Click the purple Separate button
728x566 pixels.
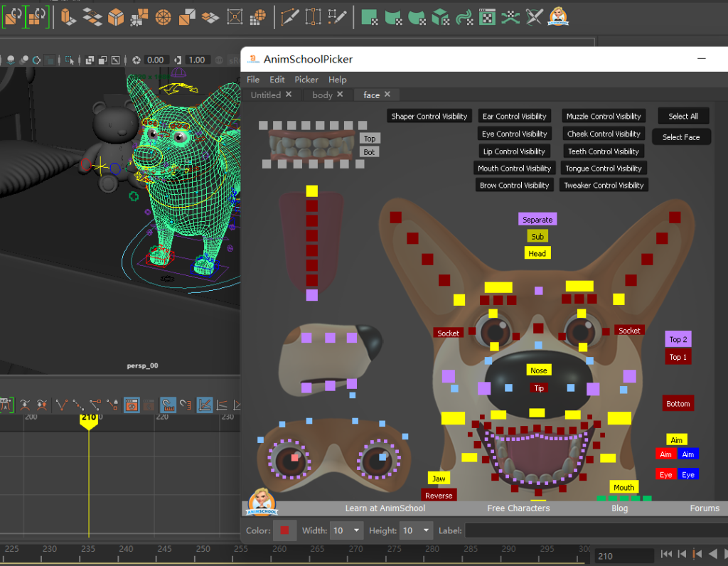tap(537, 219)
